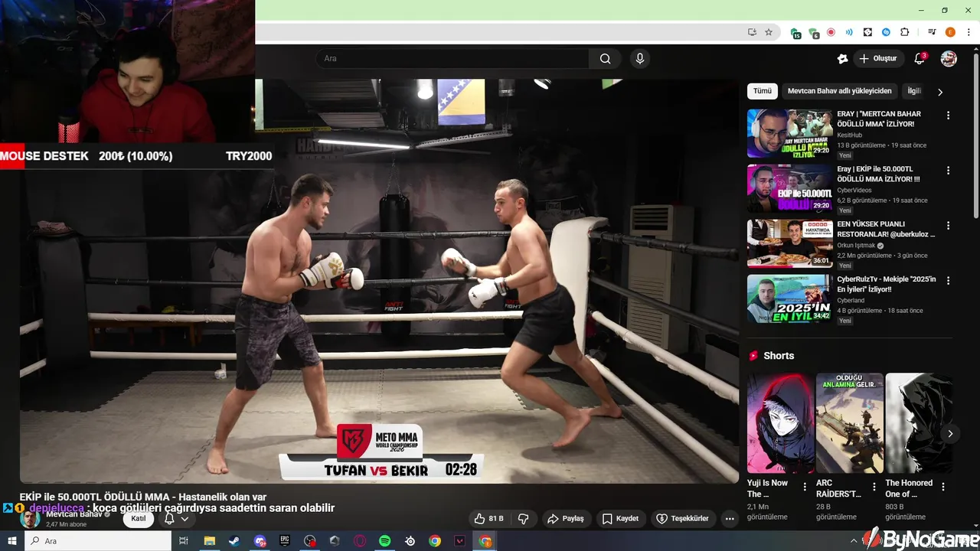Open options for Yuji Is Now short

coord(805,487)
